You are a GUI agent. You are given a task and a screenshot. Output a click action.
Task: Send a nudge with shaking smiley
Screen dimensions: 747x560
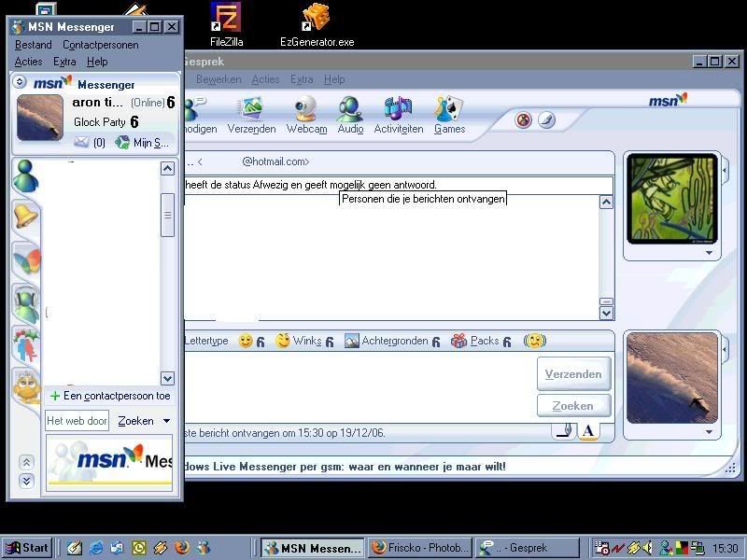pos(534,341)
